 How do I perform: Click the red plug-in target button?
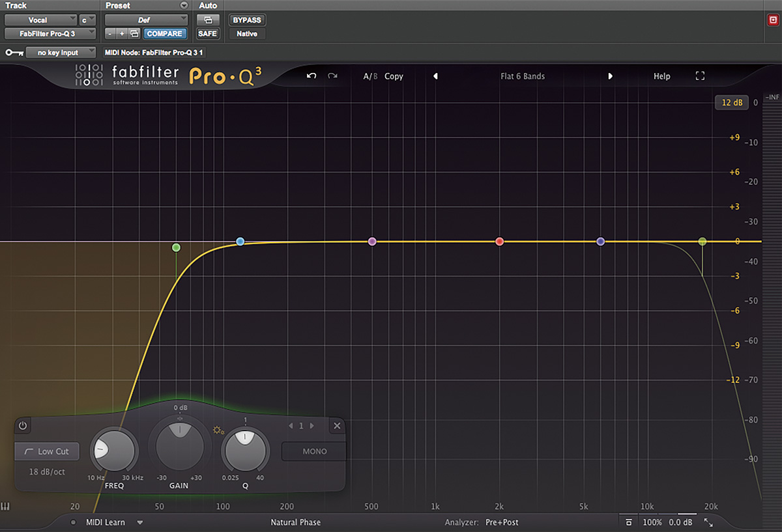pyautogui.click(x=773, y=20)
